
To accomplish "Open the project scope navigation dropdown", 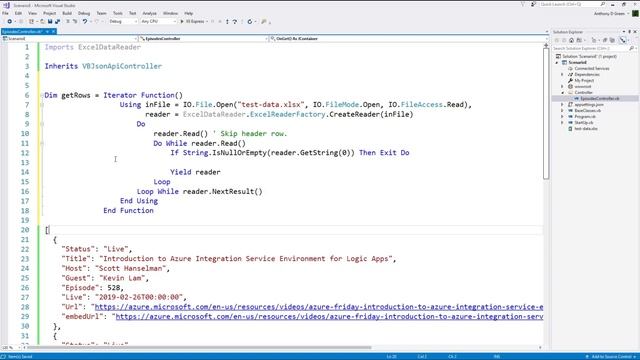I will pyautogui.click(x=69, y=39).
